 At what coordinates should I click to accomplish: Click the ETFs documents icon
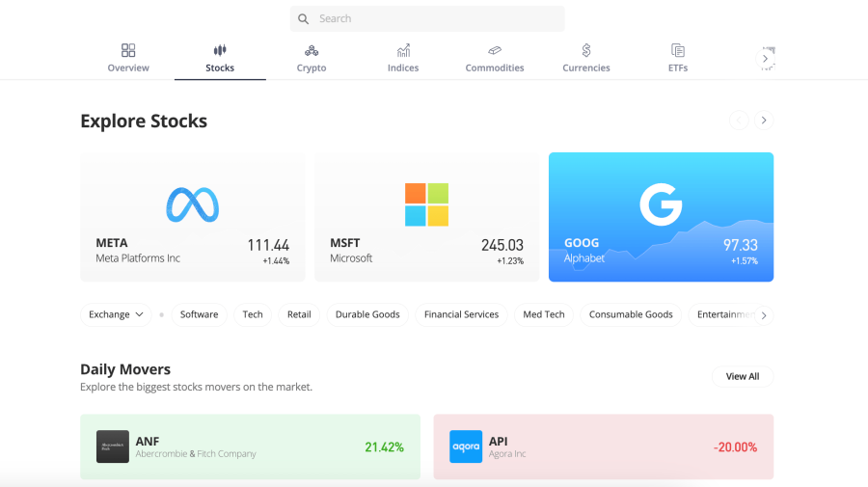[678, 50]
